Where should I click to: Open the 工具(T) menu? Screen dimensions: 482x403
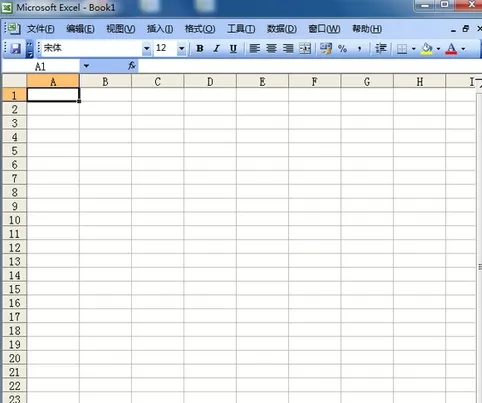(x=241, y=29)
